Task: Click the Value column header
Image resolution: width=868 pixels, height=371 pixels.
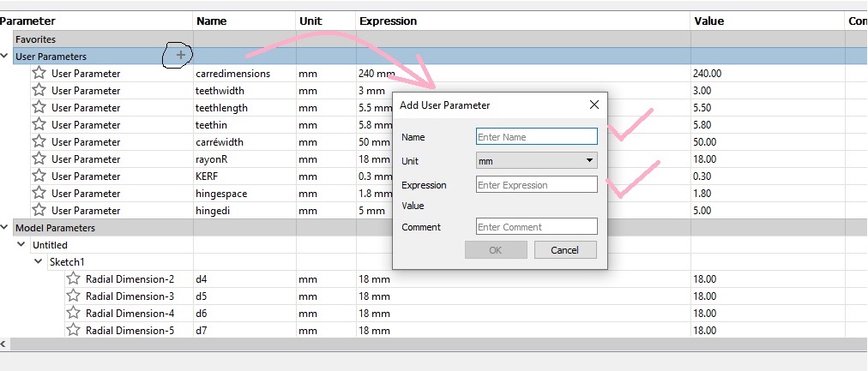Action: [x=710, y=21]
